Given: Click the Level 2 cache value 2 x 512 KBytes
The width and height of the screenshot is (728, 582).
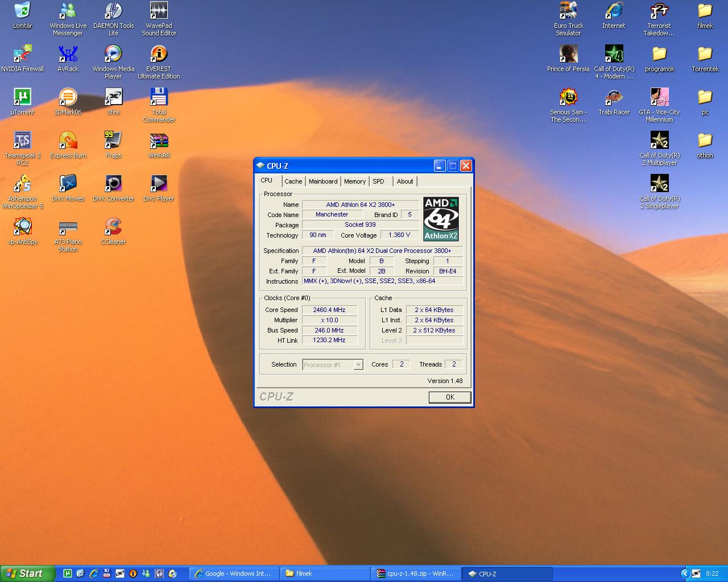Looking at the screenshot, I should click(435, 330).
